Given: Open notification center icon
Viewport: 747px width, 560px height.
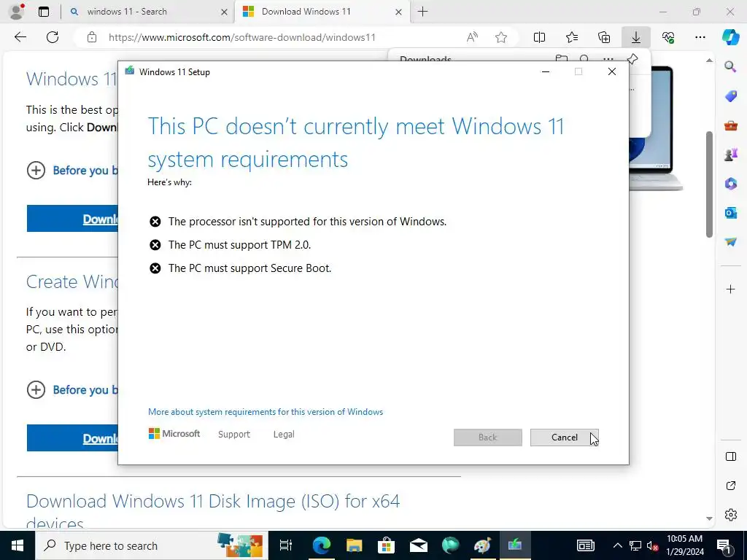Looking at the screenshot, I should click(726, 545).
